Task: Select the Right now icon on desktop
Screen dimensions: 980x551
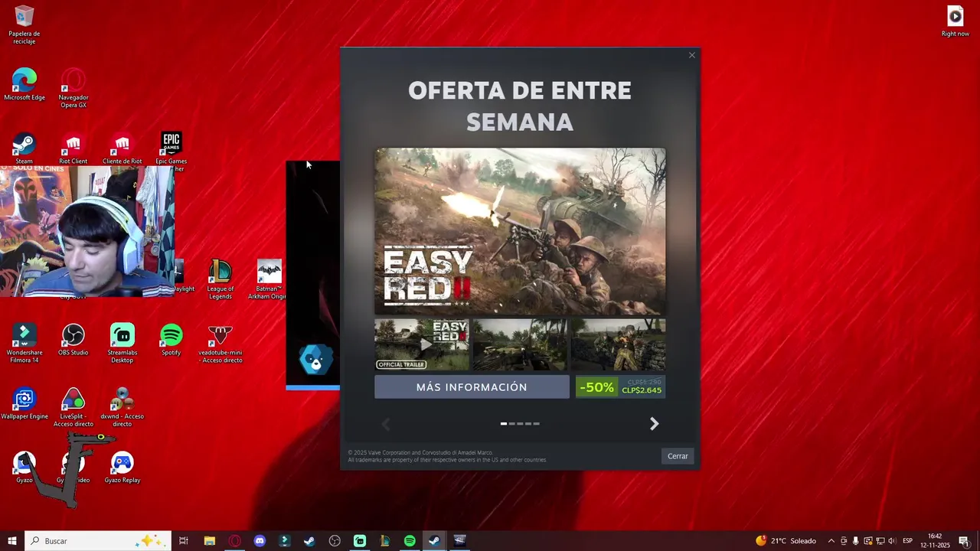Action: (x=955, y=21)
